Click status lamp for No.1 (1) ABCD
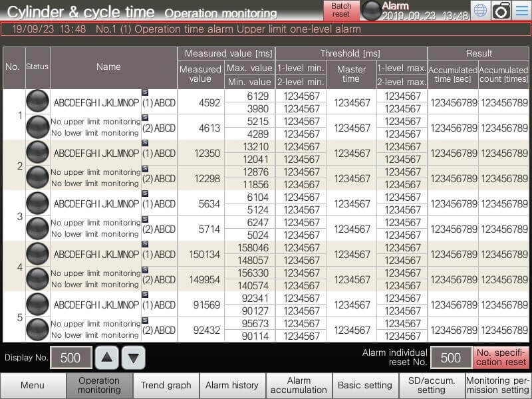Viewport: 532px width, 399px height. point(37,101)
